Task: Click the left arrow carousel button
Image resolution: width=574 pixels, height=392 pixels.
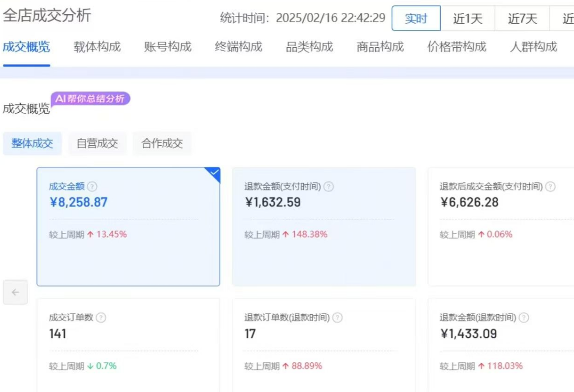Action: (15, 292)
